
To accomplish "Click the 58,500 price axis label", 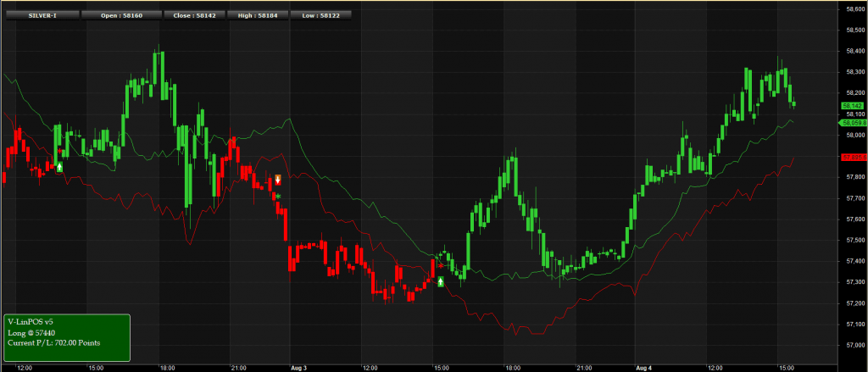I will pyautogui.click(x=854, y=30).
